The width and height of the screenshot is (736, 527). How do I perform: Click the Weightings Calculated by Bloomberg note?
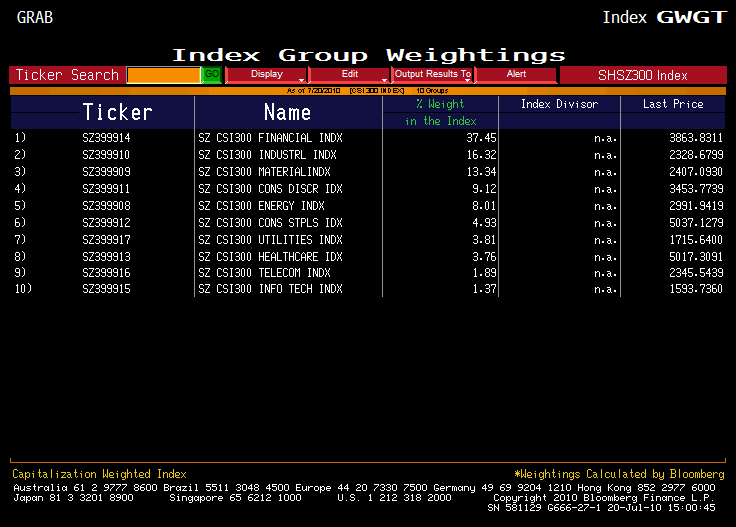620,474
